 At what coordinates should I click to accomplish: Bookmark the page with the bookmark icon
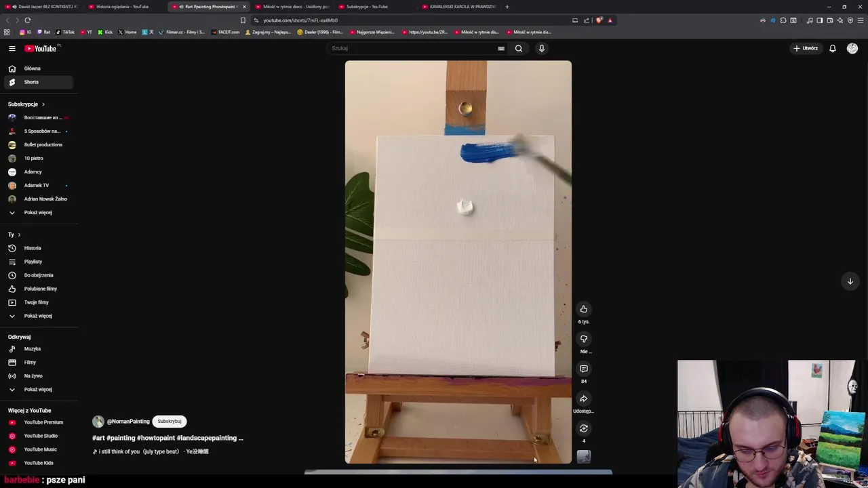point(243,20)
